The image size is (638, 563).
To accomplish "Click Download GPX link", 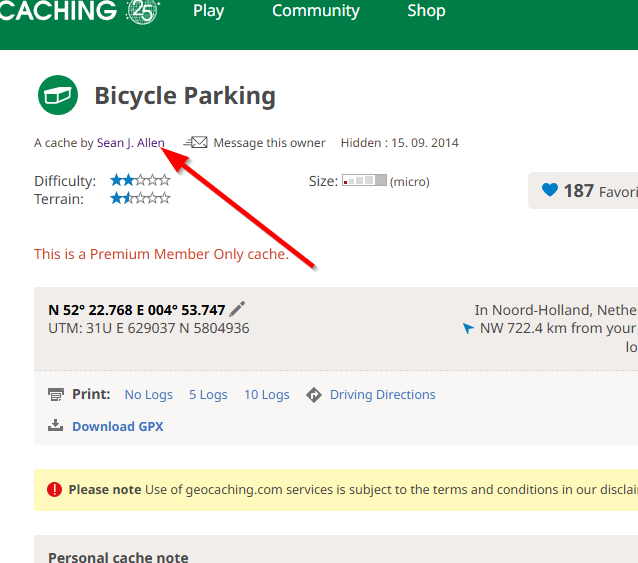I will (x=118, y=426).
